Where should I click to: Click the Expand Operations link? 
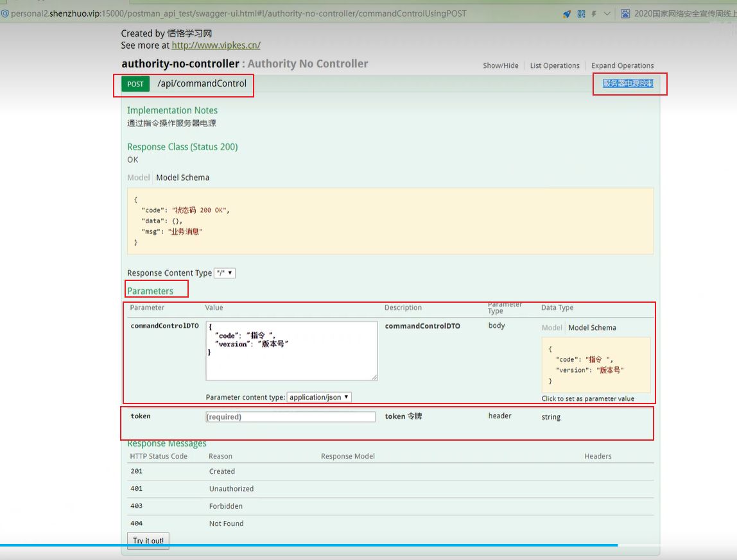coord(622,65)
